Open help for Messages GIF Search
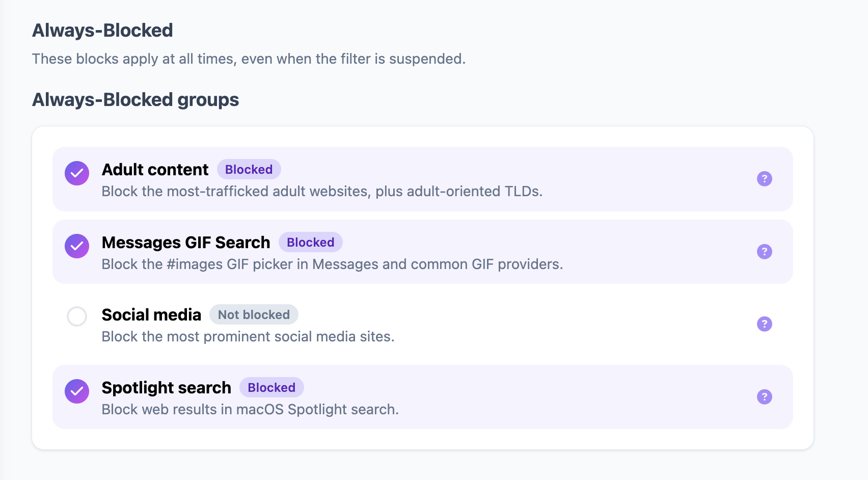 pos(764,252)
